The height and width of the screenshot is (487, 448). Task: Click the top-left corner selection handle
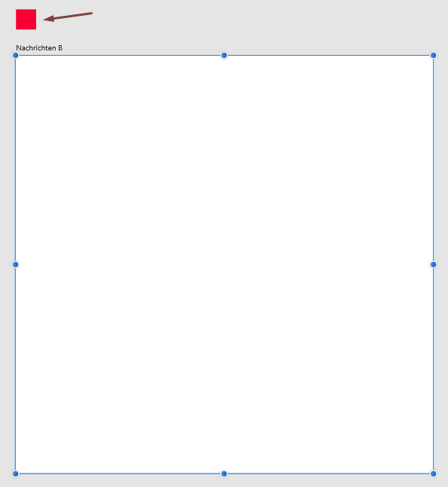[x=15, y=55]
